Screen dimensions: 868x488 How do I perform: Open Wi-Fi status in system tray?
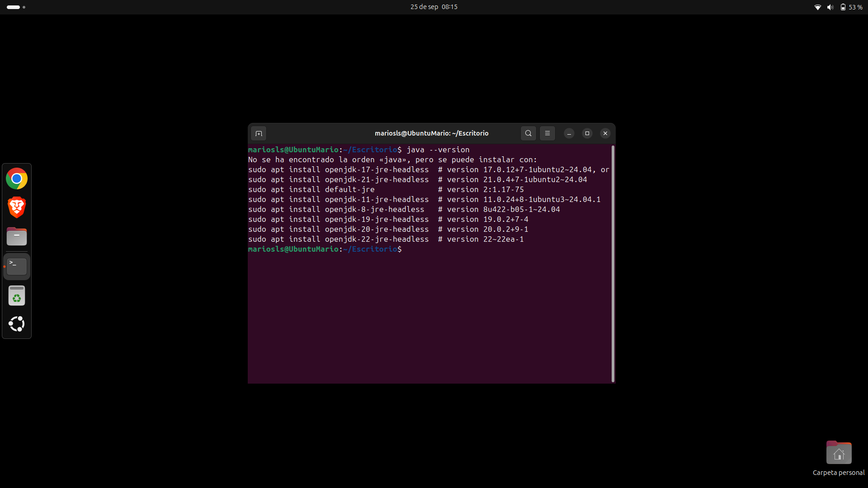818,7
